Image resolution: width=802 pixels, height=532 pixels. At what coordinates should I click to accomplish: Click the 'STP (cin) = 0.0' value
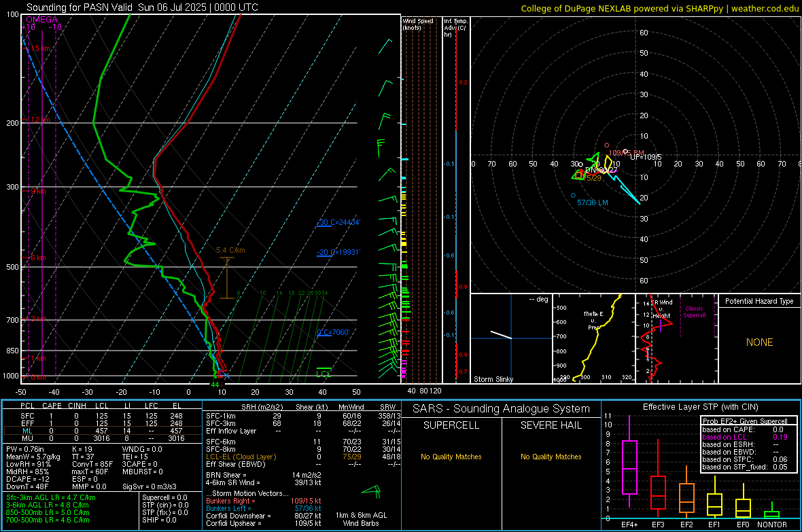pyautogui.click(x=165, y=505)
